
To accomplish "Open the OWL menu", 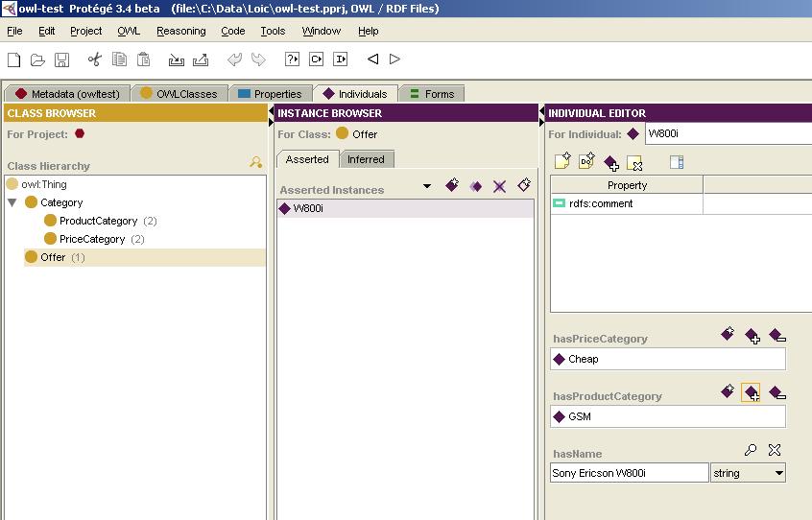I will (x=129, y=31).
